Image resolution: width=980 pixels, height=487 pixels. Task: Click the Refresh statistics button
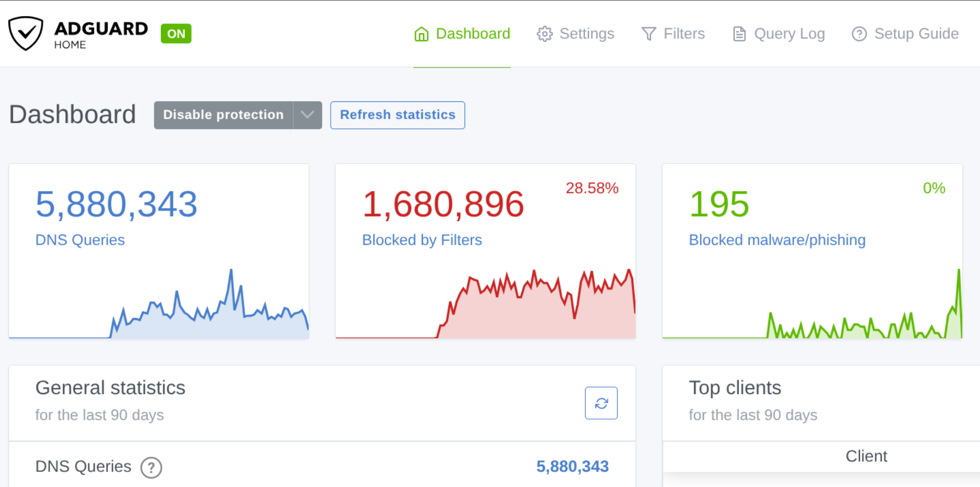(398, 115)
